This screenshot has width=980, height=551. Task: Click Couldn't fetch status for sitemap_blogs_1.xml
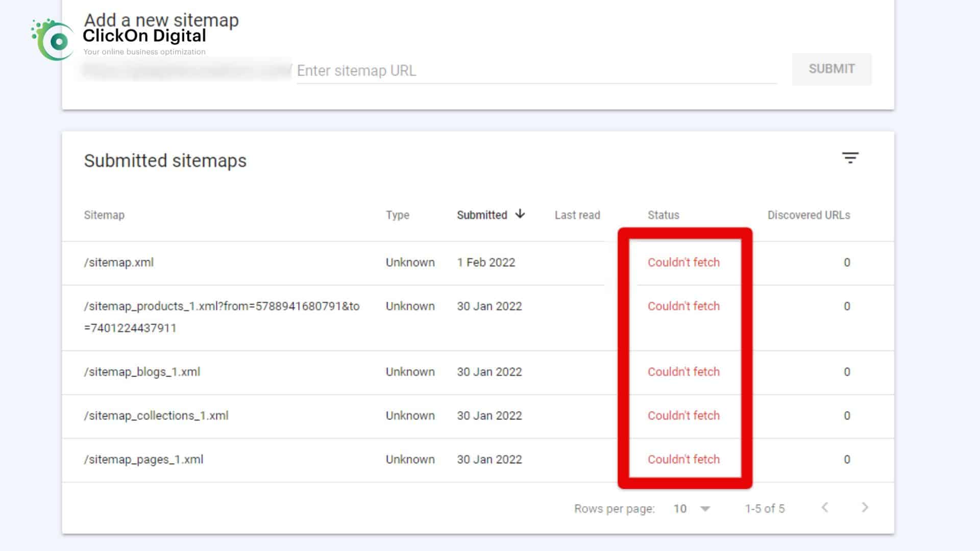point(683,372)
